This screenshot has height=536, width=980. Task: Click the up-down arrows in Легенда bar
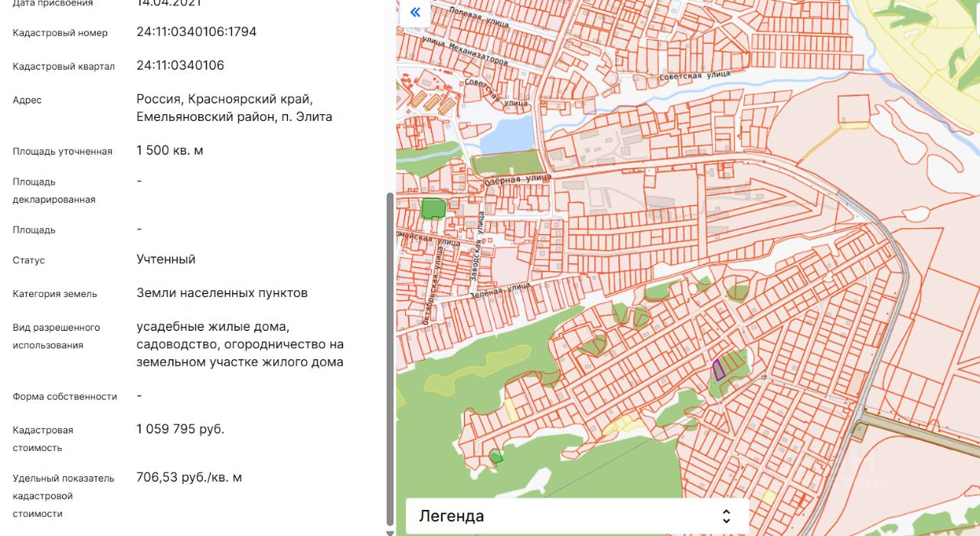tap(726, 516)
